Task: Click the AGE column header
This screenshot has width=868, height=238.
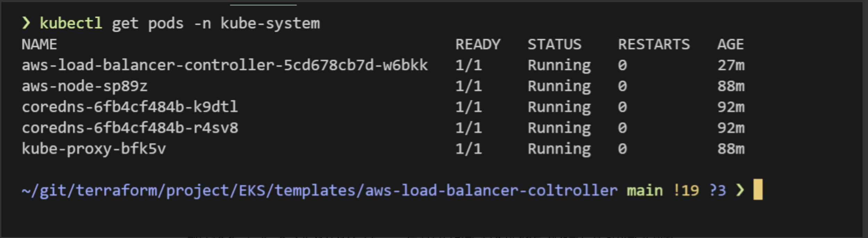Action: click(x=731, y=45)
